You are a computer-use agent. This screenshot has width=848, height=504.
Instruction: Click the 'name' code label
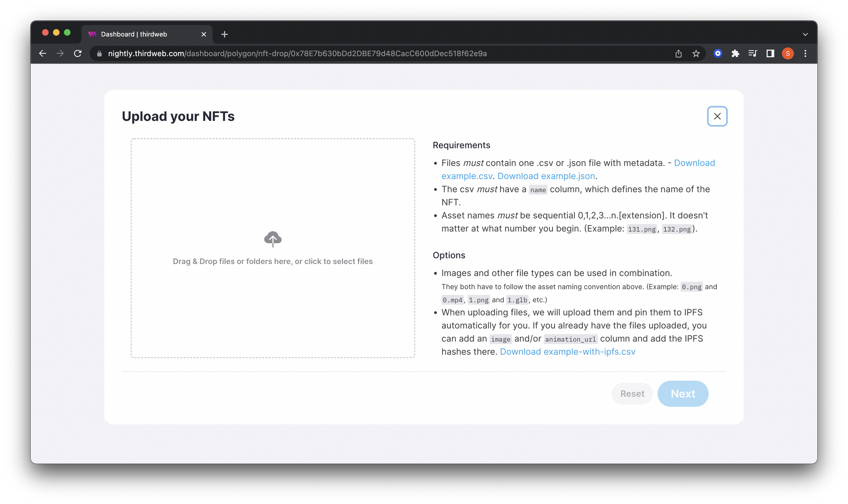(x=538, y=190)
